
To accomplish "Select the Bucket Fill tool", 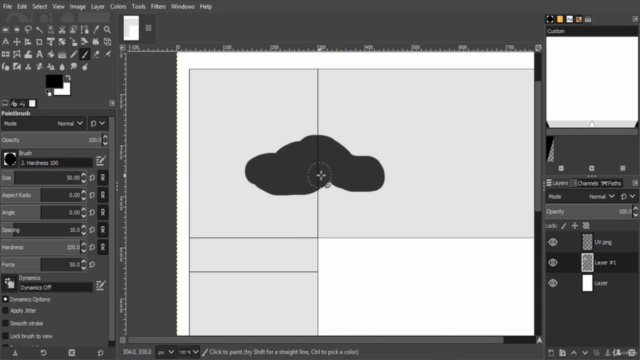I will tap(51, 54).
